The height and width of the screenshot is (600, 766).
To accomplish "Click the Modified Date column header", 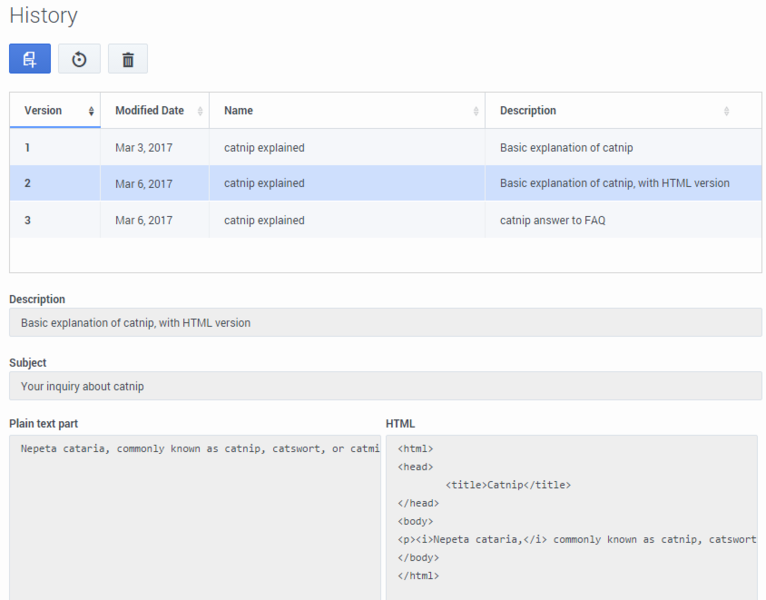I will tap(155, 110).
